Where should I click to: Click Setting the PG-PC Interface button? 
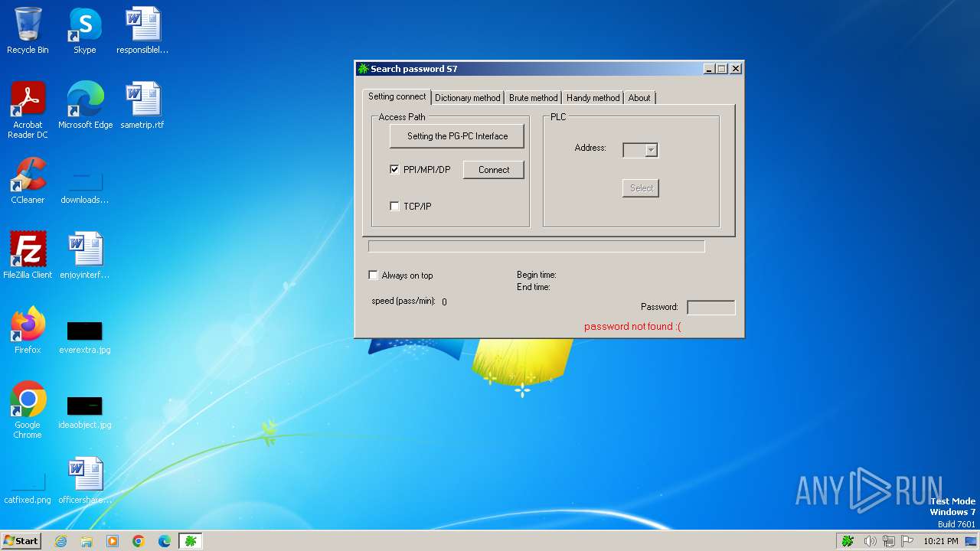(x=457, y=136)
